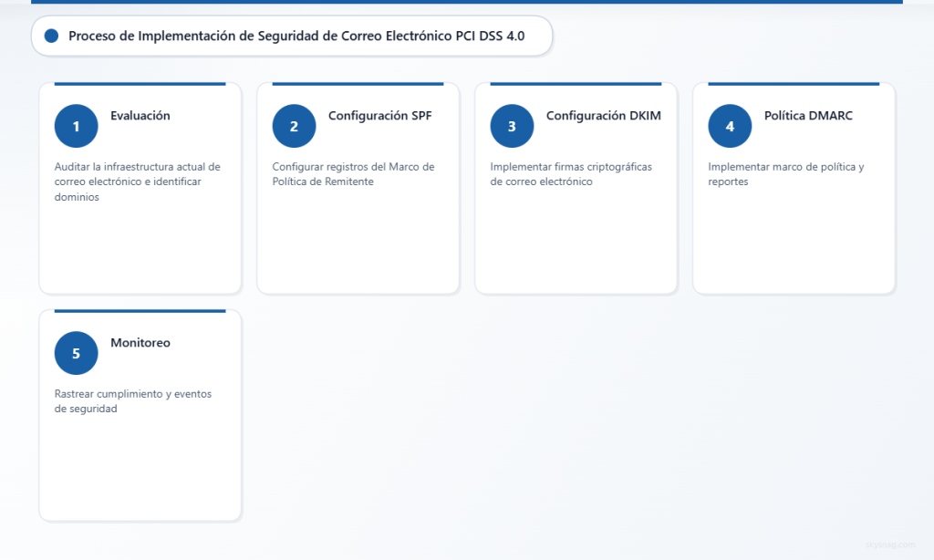The width and height of the screenshot is (934, 560).
Task: Select the Configuración DKIM heading
Action: pyautogui.click(x=604, y=116)
